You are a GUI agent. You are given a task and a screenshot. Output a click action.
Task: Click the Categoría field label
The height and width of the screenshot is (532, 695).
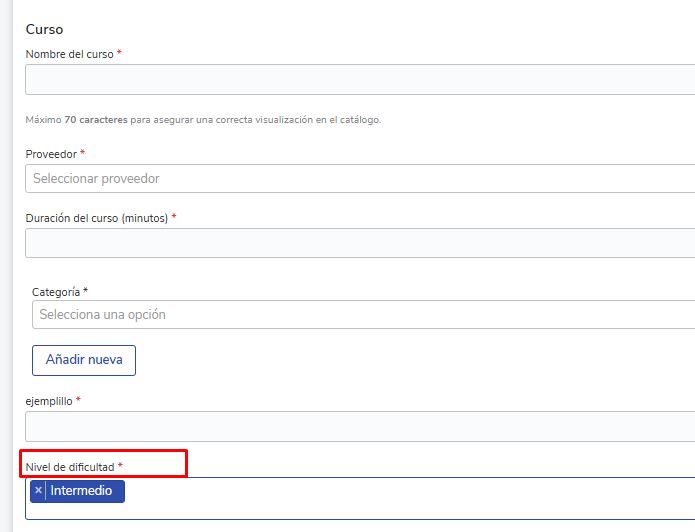55,292
